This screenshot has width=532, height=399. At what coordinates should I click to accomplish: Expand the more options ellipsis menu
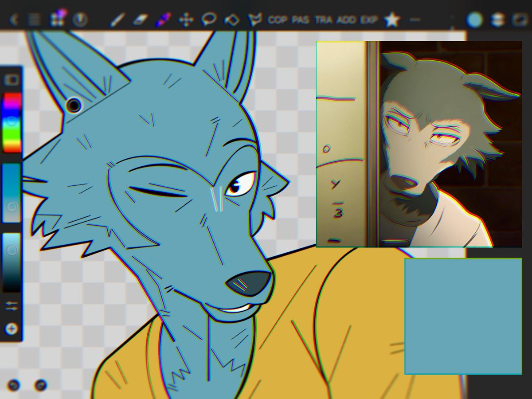(x=413, y=19)
